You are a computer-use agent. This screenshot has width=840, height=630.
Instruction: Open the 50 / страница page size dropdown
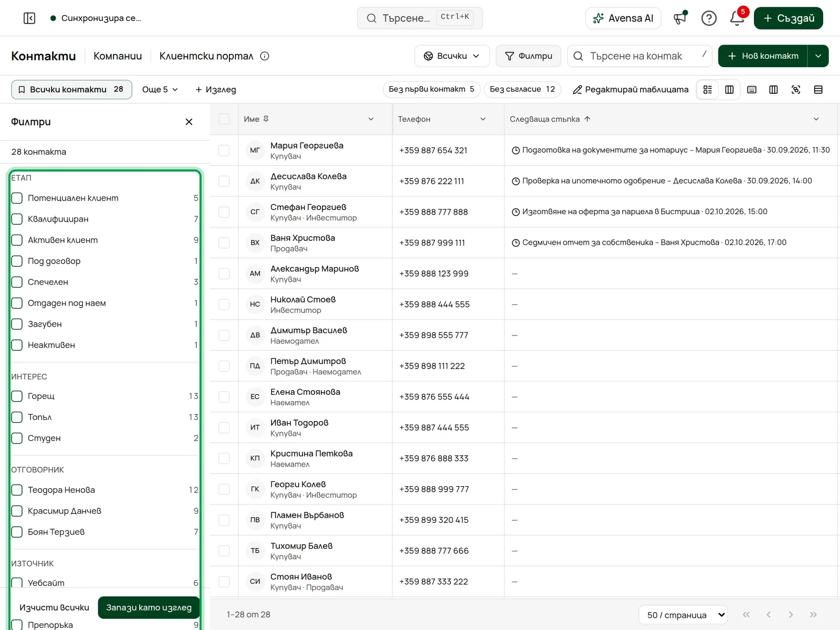(683, 615)
